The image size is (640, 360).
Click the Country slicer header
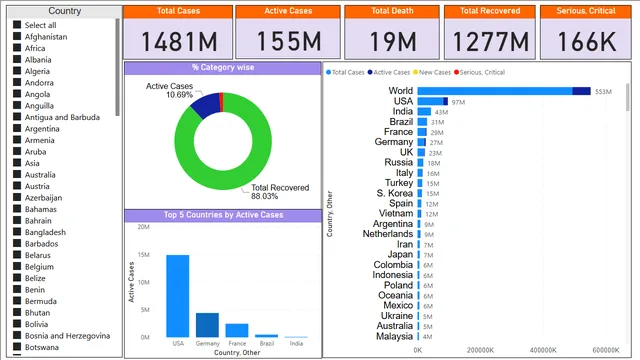[x=64, y=11]
